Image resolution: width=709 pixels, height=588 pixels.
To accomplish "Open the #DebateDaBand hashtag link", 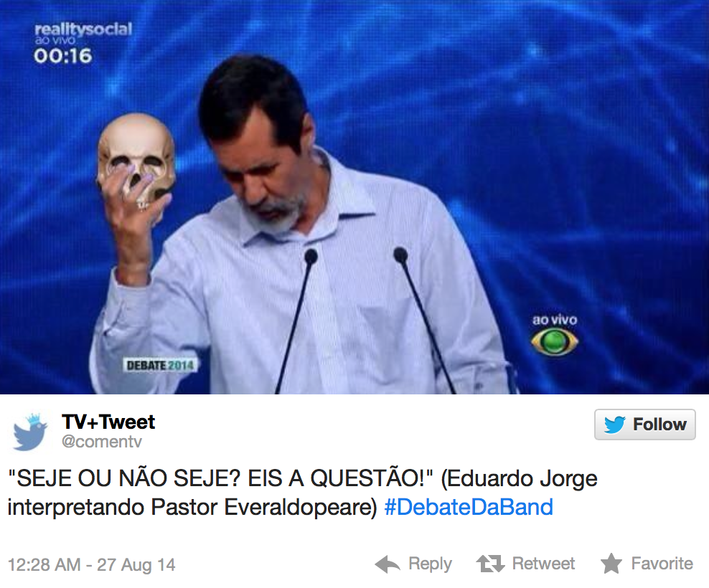I will (469, 507).
